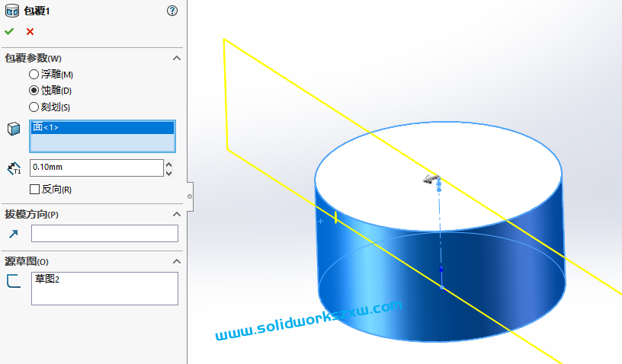
Task: Click the face selection cube icon
Action: point(13,129)
